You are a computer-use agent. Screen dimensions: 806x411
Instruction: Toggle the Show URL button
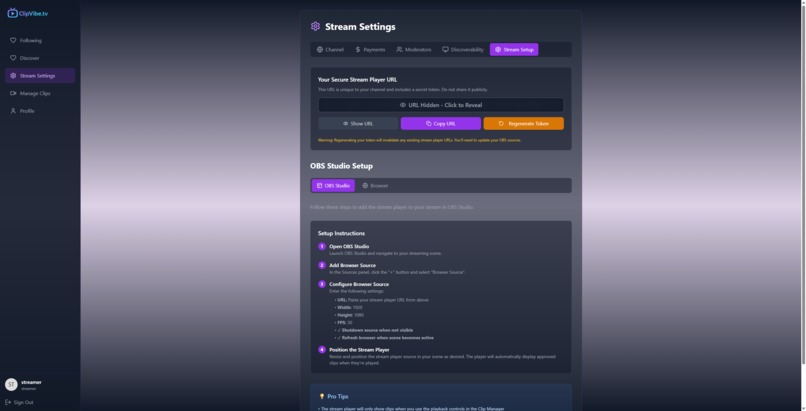coord(358,123)
